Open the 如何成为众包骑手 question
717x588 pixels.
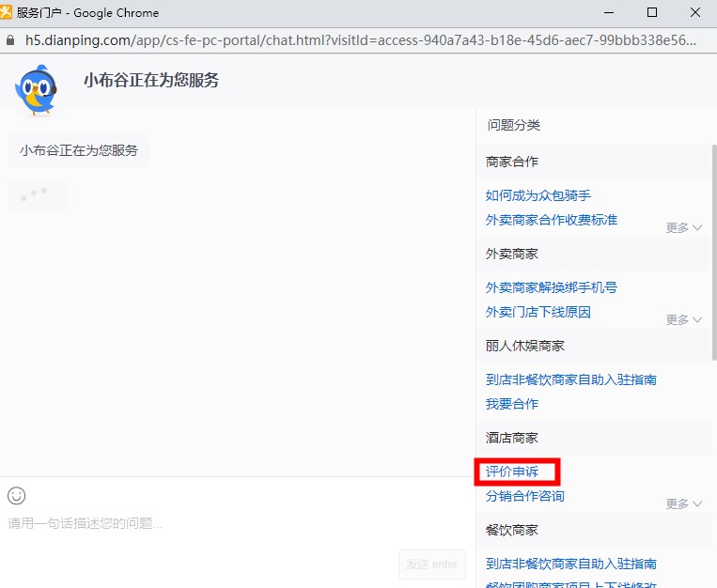tap(538, 195)
